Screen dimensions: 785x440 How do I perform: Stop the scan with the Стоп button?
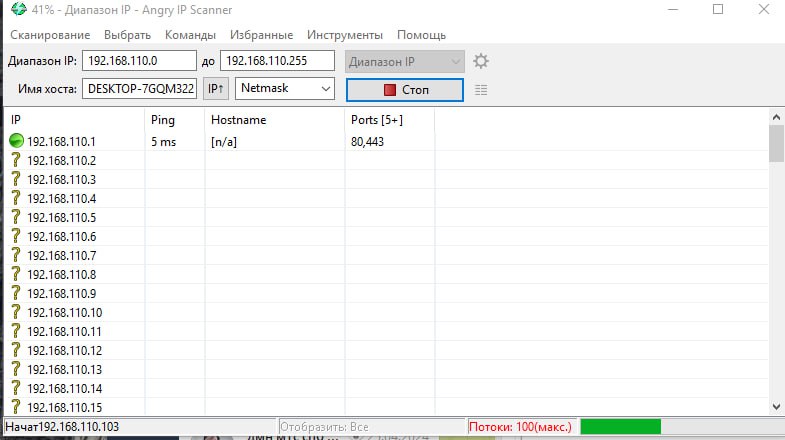coord(405,90)
